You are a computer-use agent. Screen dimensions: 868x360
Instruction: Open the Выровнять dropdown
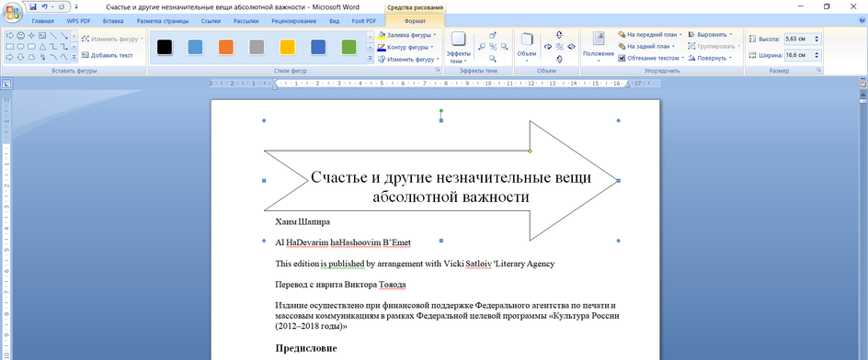coord(710,34)
